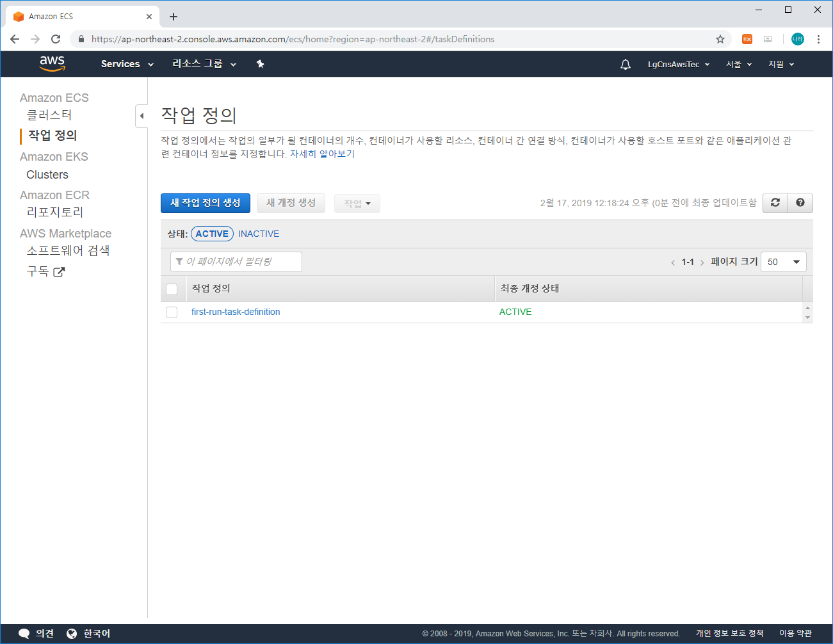Click the AWS Marketplace sidebar heading

(x=65, y=234)
